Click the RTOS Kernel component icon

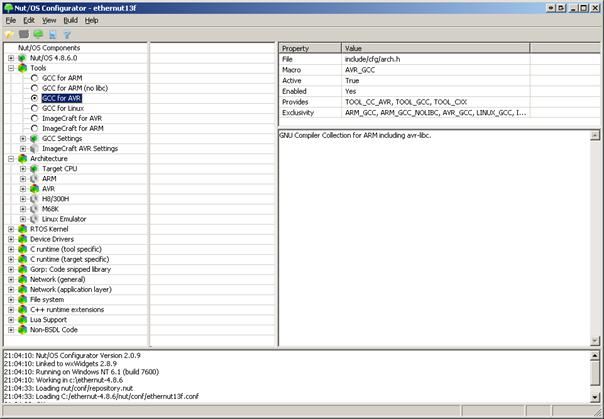coord(22,229)
